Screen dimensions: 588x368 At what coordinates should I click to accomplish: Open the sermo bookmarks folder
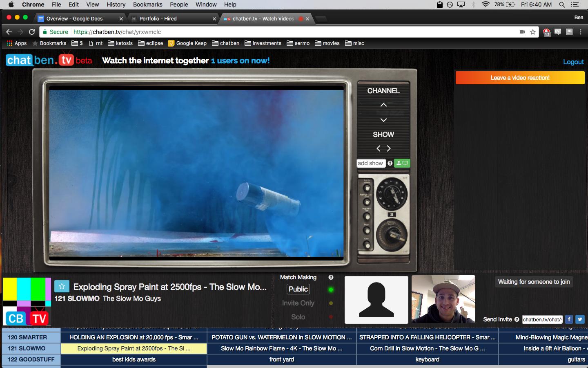(x=298, y=43)
